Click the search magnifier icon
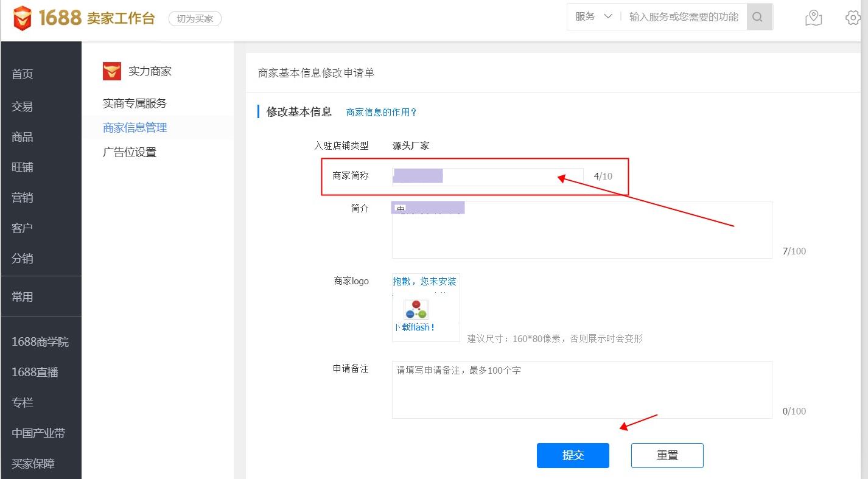Screen dimensions: 868x479 (x=757, y=17)
